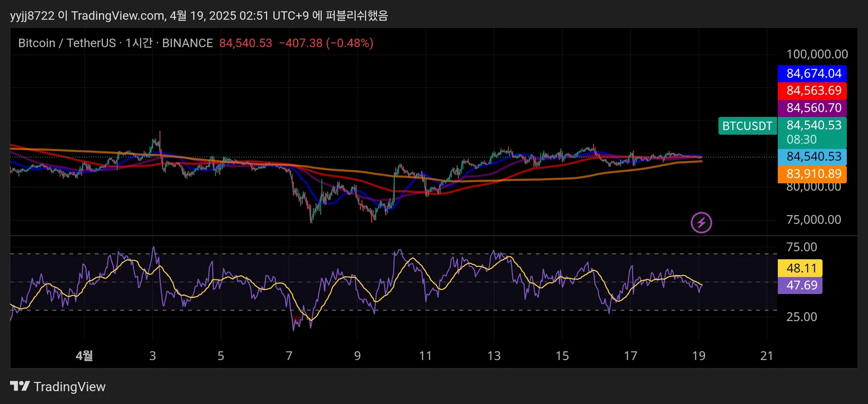
Task: Click the red 84,540.53 price in header
Action: (245, 43)
